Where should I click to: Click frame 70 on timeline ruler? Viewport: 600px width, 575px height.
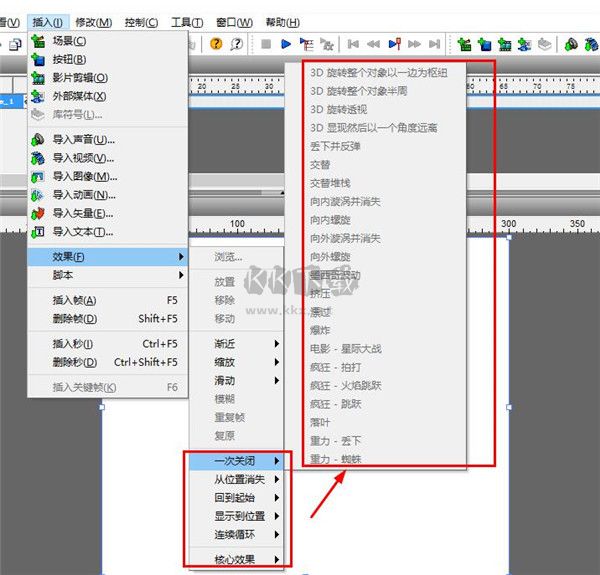pyautogui.click(x=537, y=86)
